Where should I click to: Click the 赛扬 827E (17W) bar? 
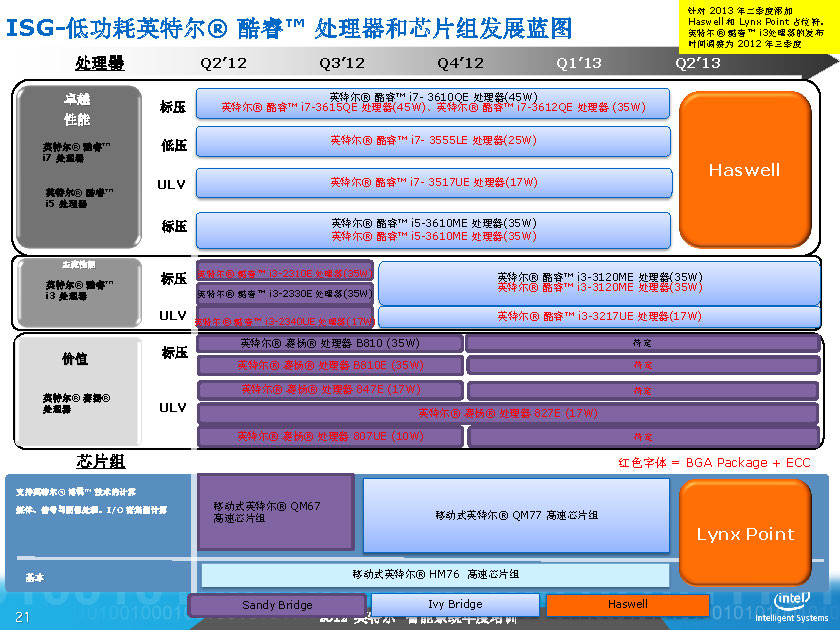tap(508, 413)
